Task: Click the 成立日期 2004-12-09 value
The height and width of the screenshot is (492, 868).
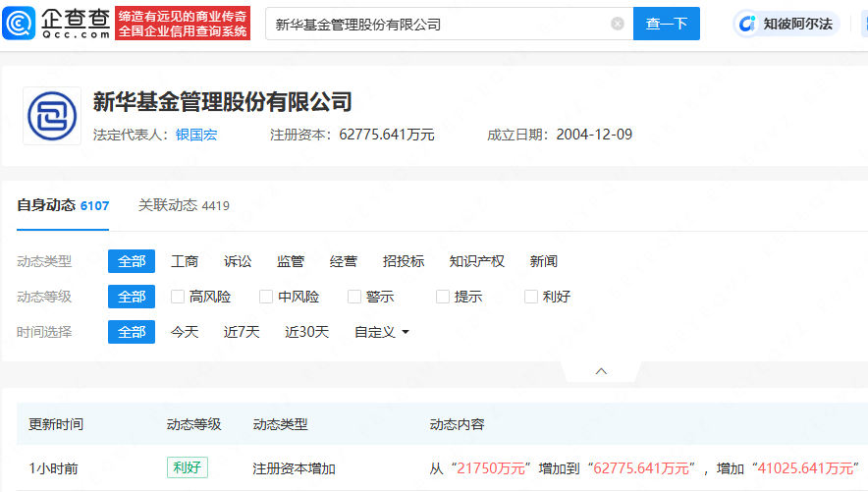Action: point(594,136)
